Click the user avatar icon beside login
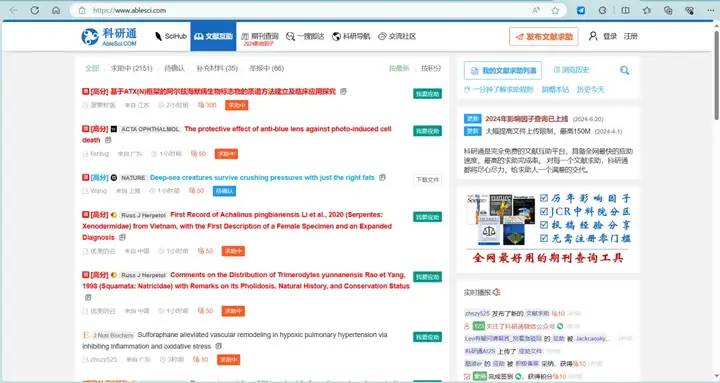This screenshot has width=720, height=383. [x=593, y=36]
